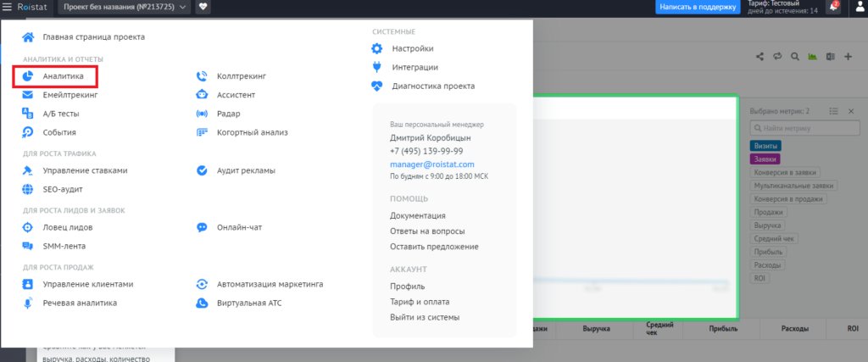Viewport: 868px width, 362px height.
Task: Open the user profile icon
Action: point(860,7)
